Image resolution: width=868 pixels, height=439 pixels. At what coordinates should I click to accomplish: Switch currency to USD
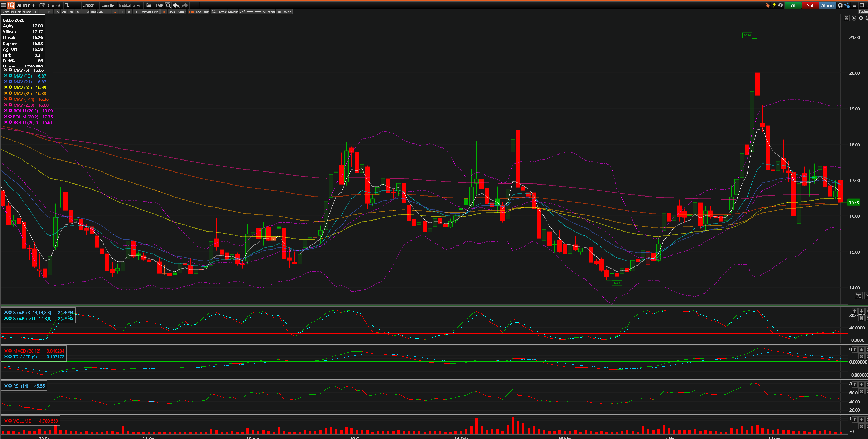click(172, 12)
